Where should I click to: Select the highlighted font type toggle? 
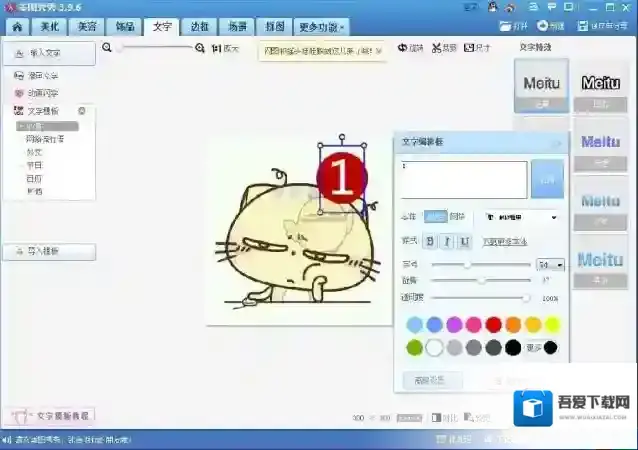point(435,216)
